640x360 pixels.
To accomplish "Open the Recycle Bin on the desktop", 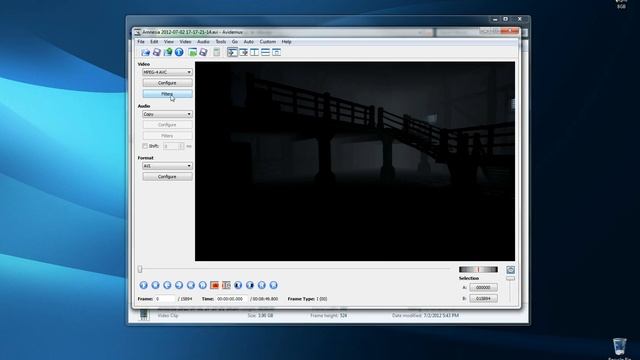I will tap(620, 347).
